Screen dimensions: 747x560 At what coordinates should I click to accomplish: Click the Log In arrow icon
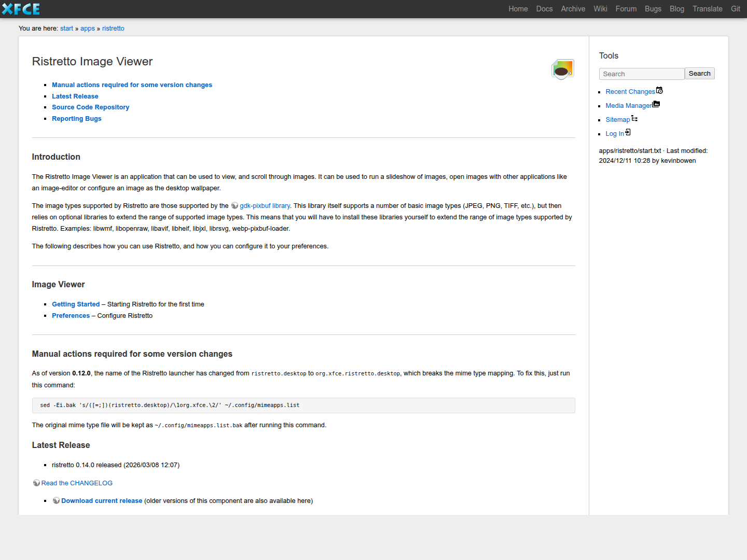(628, 132)
